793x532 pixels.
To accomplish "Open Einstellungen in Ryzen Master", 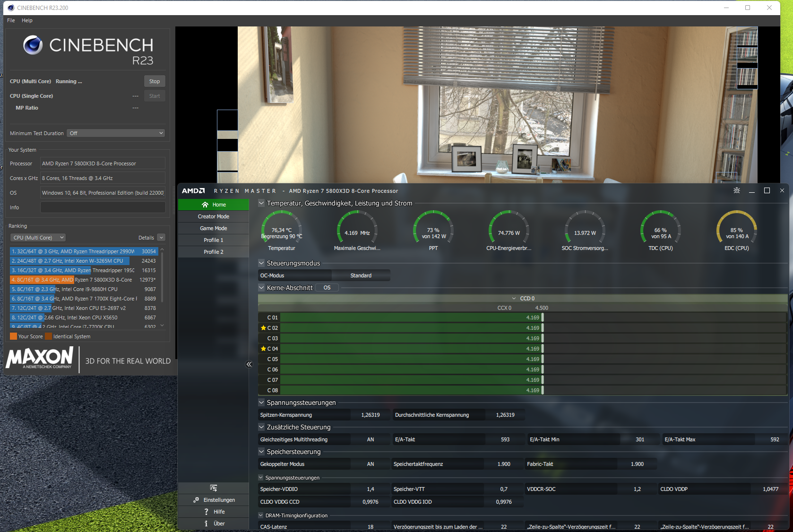I will [x=214, y=500].
